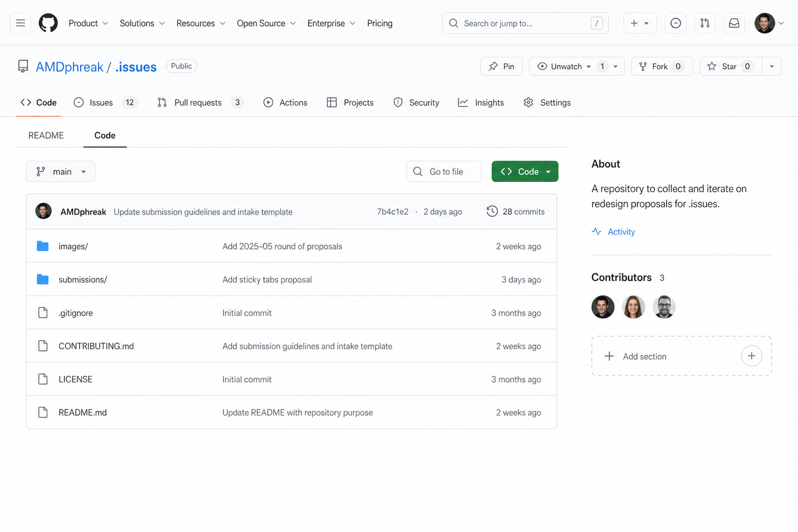Image resolution: width=798 pixels, height=532 pixels.
Task: Open the latest commit message link
Action: tap(203, 212)
